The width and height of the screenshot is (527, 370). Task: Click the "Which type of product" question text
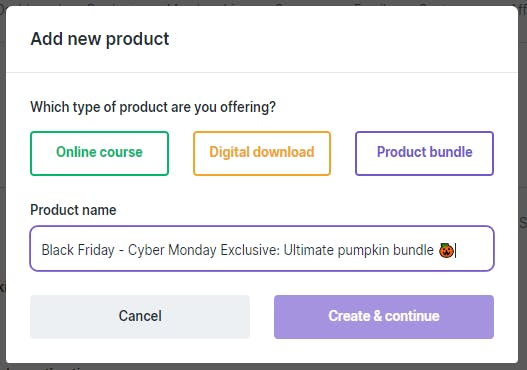(x=153, y=107)
